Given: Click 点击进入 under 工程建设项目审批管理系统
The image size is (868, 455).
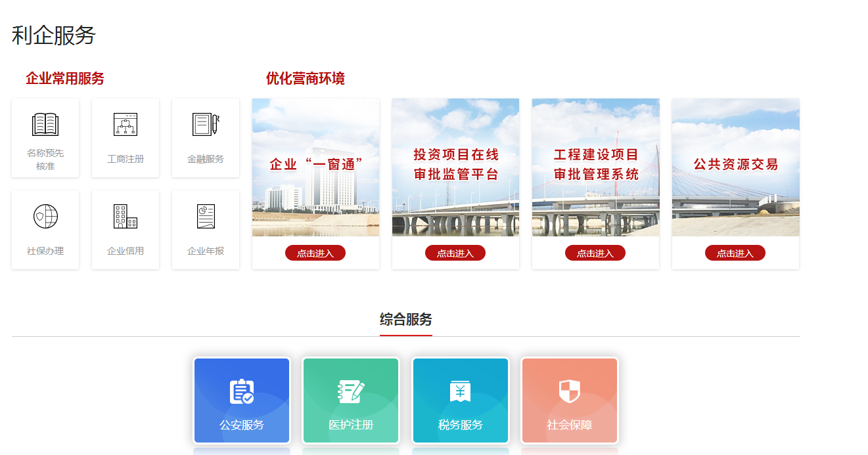Looking at the screenshot, I should point(595,253).
